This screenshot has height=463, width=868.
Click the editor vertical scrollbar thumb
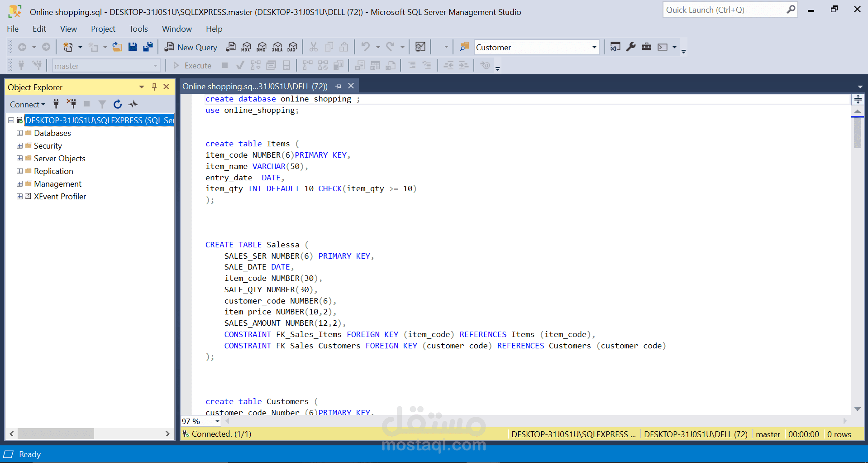click(x=858, y=134)
